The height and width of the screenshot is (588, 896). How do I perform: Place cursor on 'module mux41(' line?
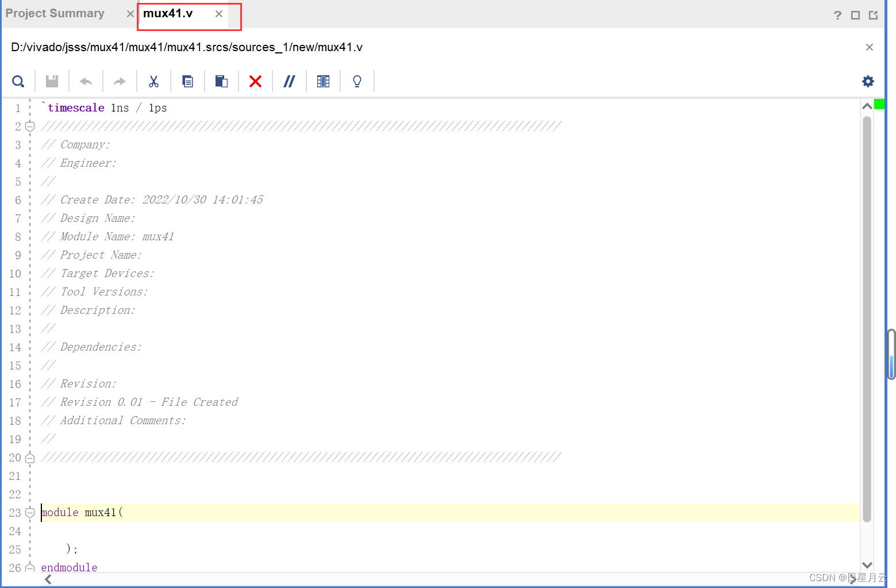click(x=82, y=512)
